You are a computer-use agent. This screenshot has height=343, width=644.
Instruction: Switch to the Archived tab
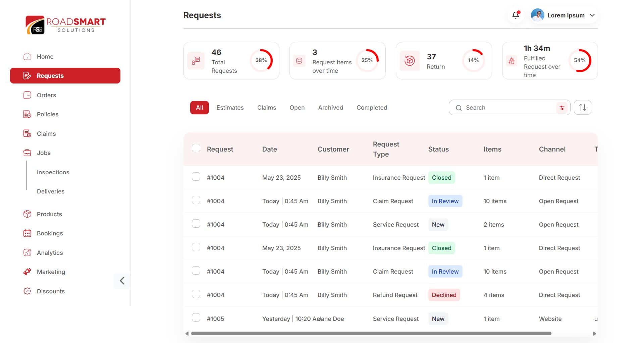coord(331,108)
